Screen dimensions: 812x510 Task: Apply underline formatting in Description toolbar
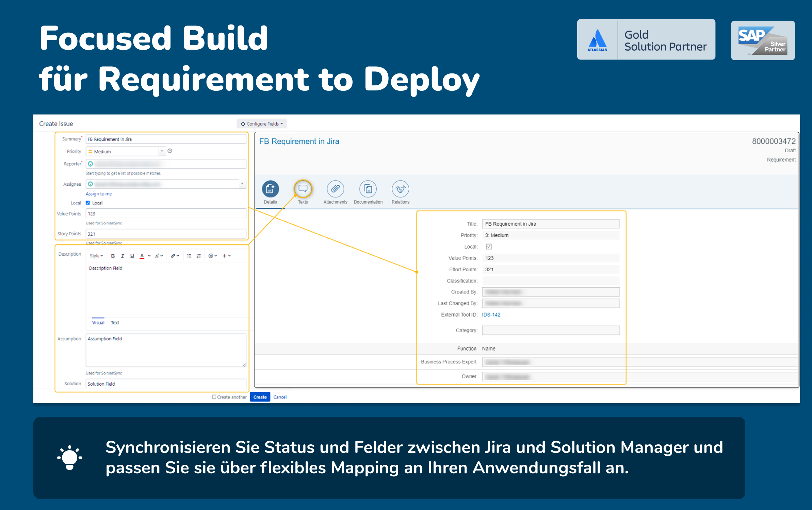132,256
